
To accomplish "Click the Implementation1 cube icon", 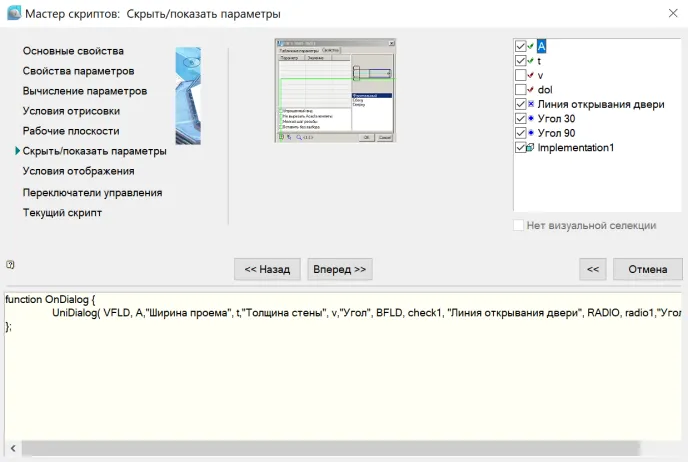I will coord(531,148).
